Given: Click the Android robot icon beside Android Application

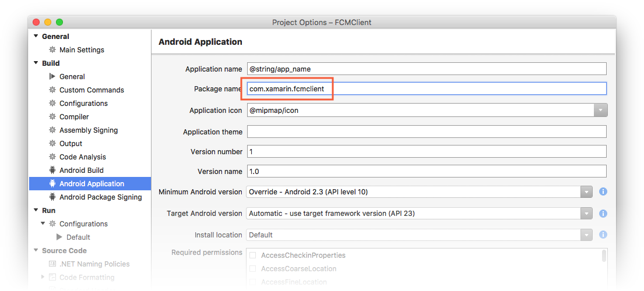Looking at the screenshot, I should click(x=52, y=183).
